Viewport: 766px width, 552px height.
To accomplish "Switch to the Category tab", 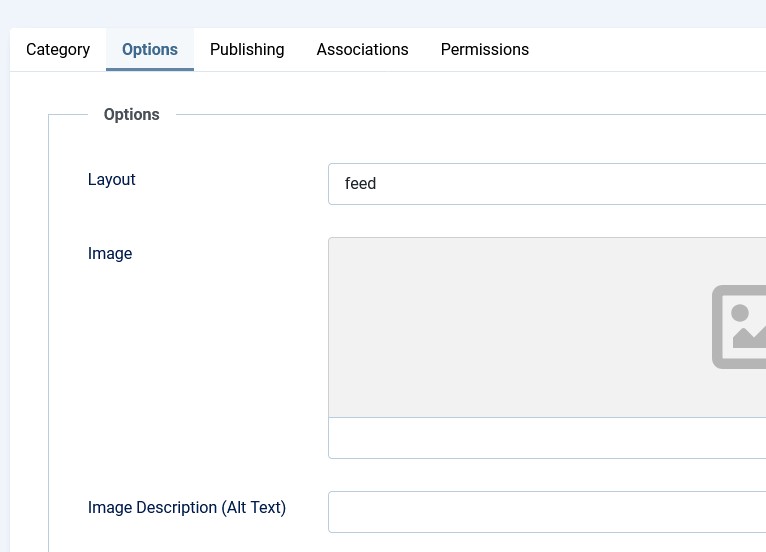I will [58, 49].
